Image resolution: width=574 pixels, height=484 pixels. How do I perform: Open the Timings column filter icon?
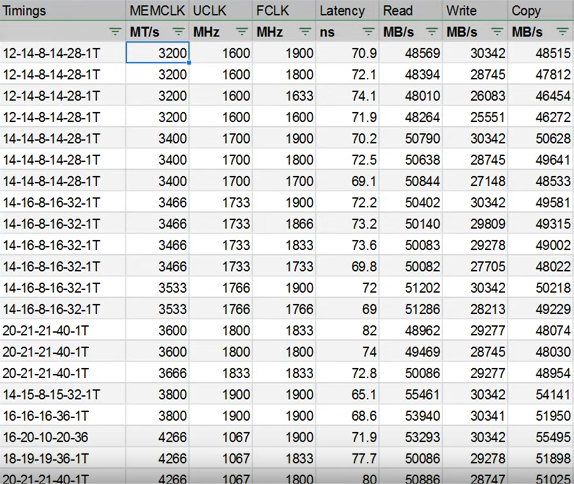[x=115, y=32]
